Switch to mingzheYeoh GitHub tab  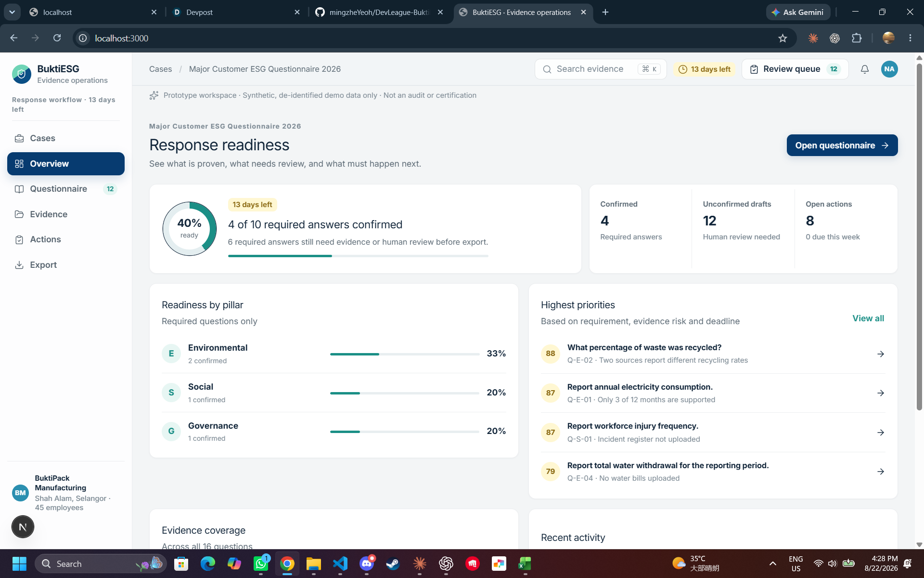pos(380,12)
